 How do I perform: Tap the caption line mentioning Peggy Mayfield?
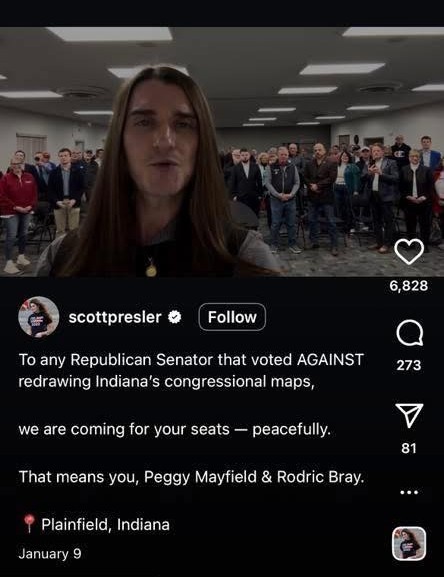pos(191,477)
